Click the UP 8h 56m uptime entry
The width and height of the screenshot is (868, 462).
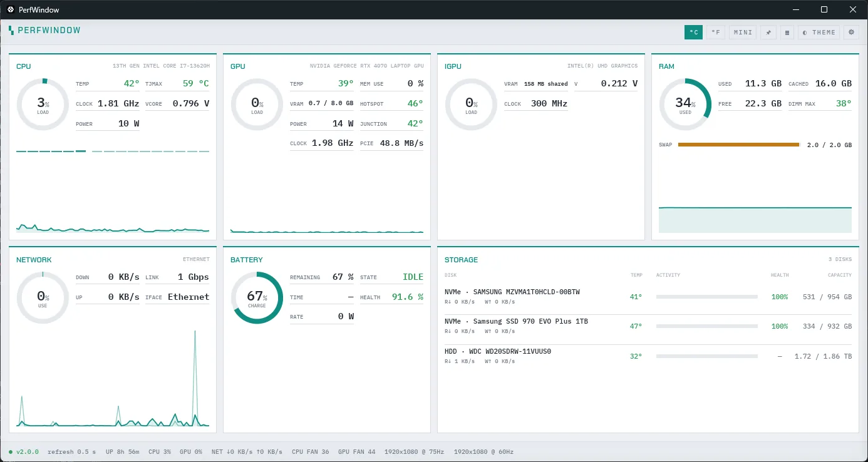[x=123, y=451]
